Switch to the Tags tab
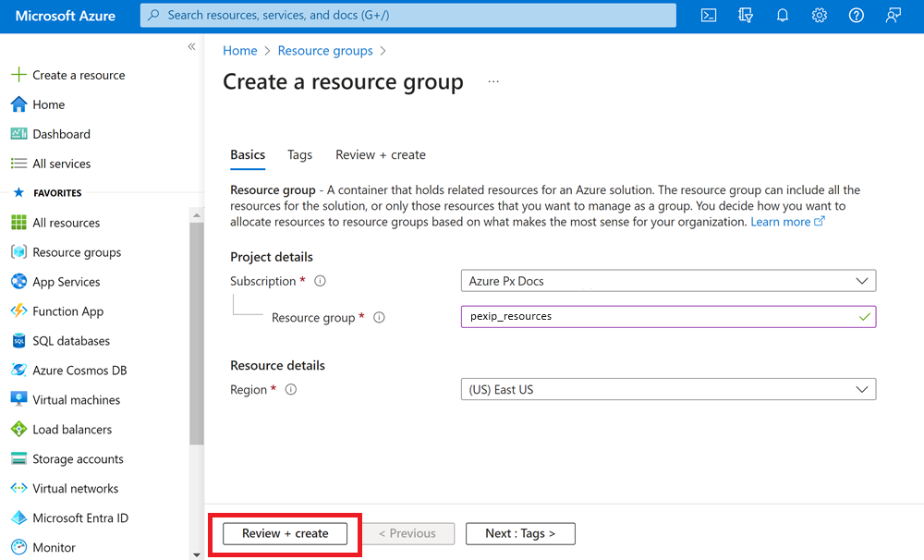This screenshot has width=924, height=560. [x=299, y=154]
